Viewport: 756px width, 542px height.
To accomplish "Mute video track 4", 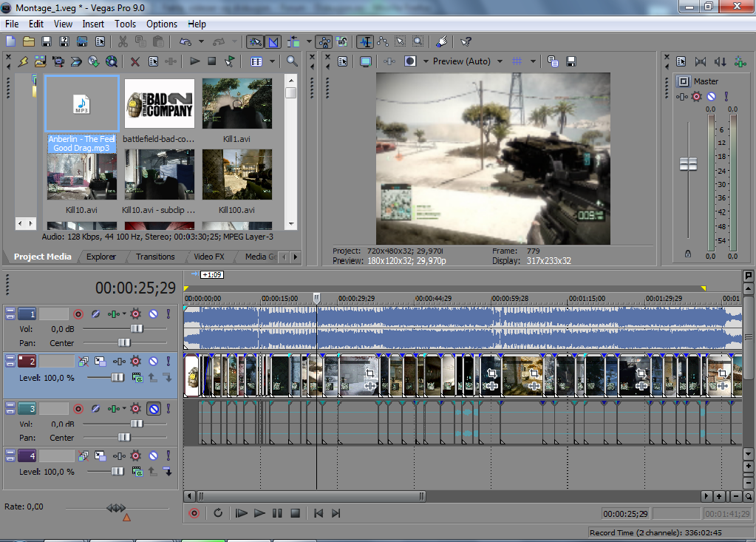I will [153, 455].
